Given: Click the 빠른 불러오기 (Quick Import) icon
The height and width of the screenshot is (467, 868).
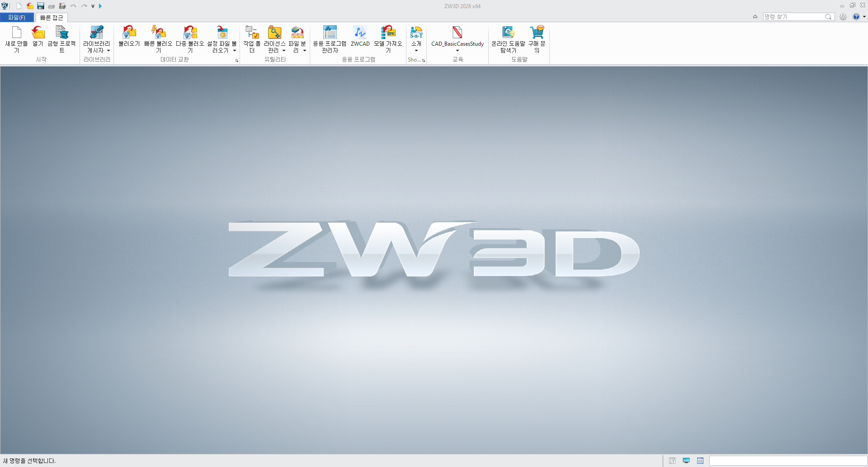Looking at the screenshot, I should tap(158, 32).
